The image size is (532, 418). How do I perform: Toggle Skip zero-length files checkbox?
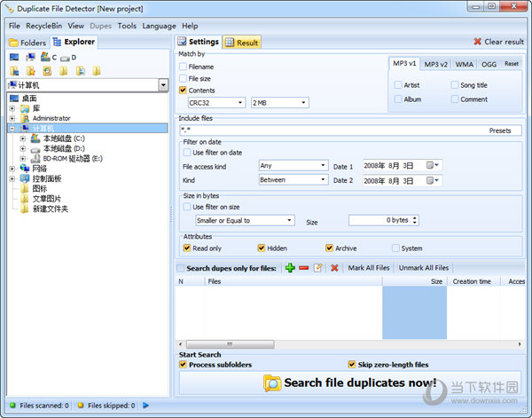point(352,365)
